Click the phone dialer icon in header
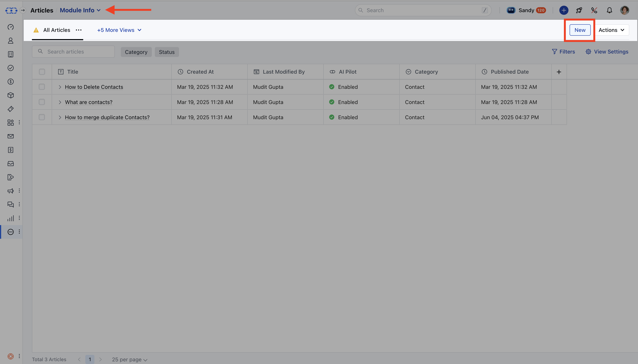This screenshot has width=638, height=364. click(x=594, y=10)
